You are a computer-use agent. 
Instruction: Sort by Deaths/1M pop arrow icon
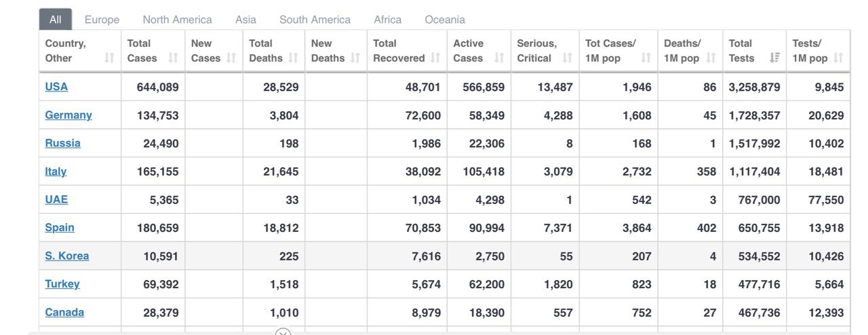[x=711, y=58]
